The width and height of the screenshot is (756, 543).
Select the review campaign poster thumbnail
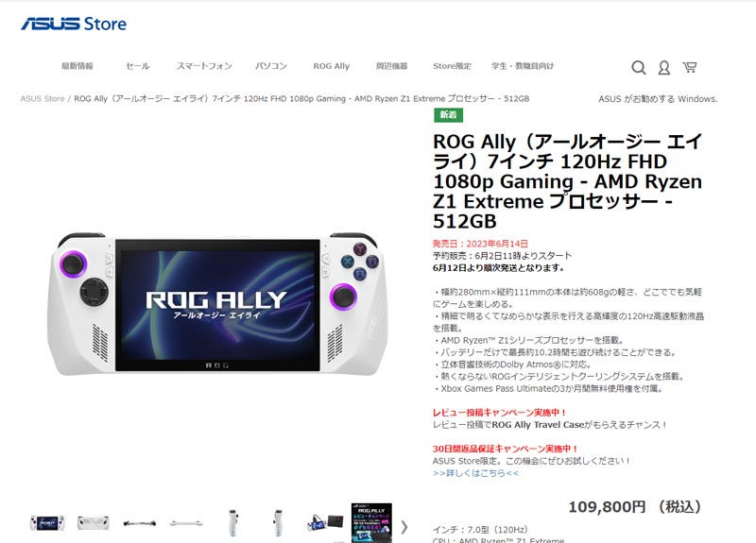(x=371, y=523)
